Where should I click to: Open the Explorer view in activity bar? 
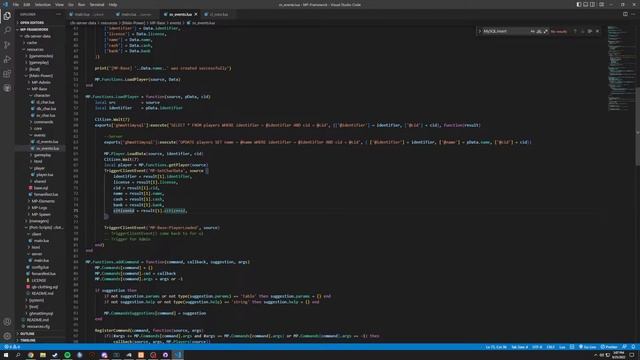(x=7, y=16)
